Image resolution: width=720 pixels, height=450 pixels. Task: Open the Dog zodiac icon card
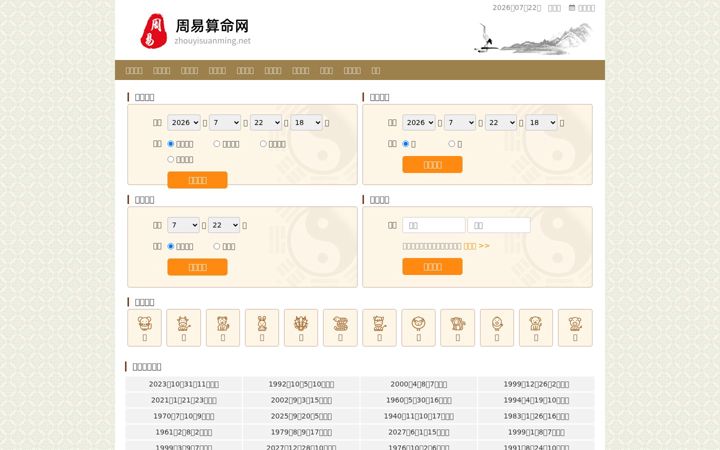click(536, 328)
